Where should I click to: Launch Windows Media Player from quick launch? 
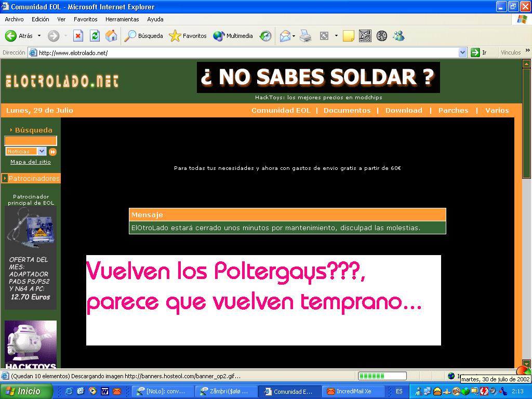(92, 391)
